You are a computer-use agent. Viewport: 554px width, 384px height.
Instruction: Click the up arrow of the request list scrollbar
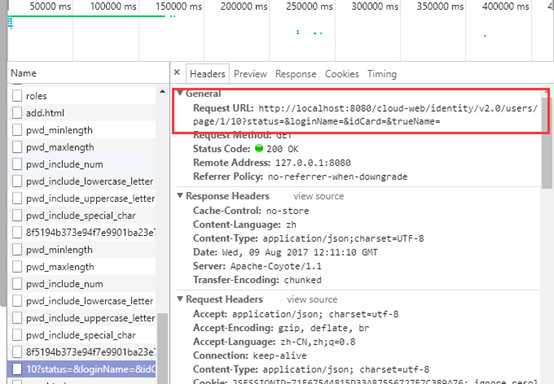coord(162,92)
